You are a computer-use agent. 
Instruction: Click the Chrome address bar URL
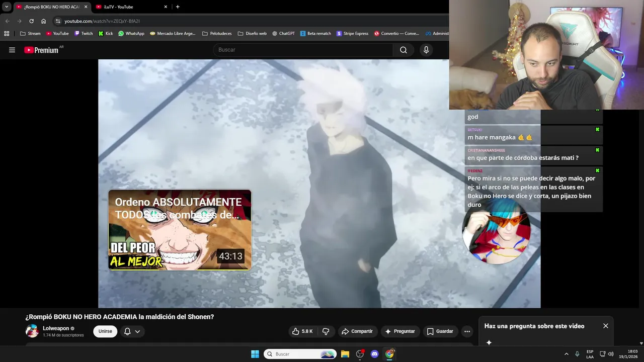[102, 21]
